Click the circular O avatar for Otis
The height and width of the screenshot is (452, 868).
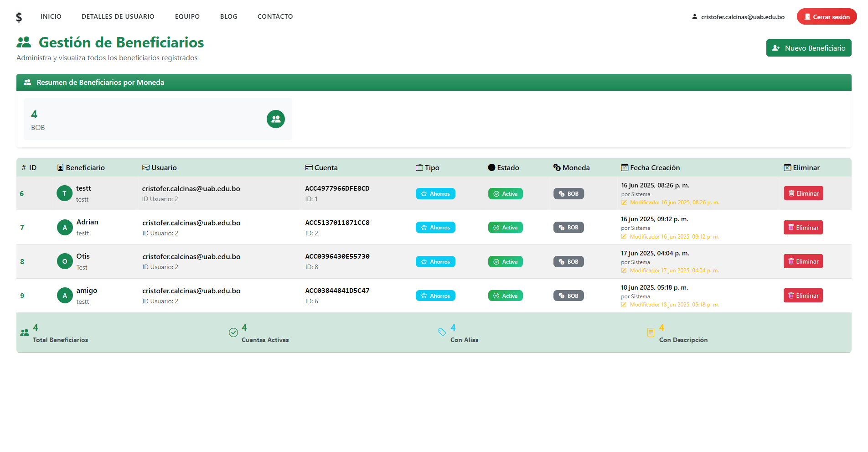(x=65, y=261)
